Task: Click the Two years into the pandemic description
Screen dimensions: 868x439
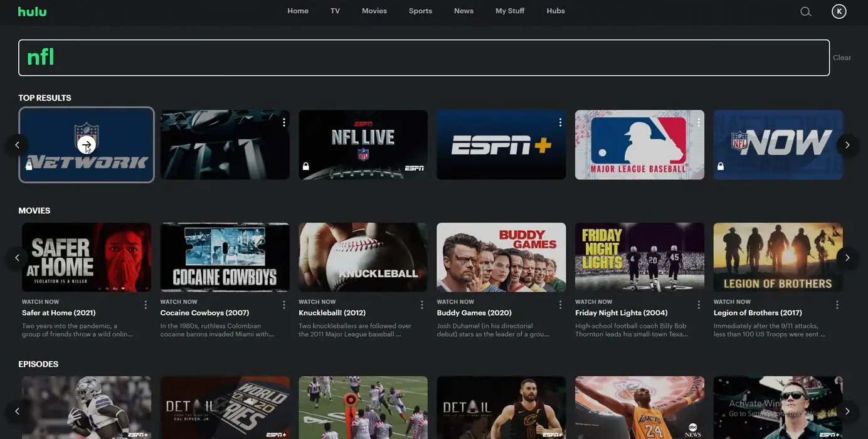Action: pos(77,330)
